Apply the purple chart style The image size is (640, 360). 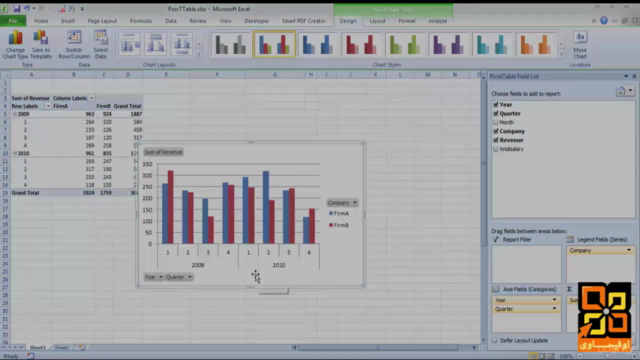coord(448,44)
